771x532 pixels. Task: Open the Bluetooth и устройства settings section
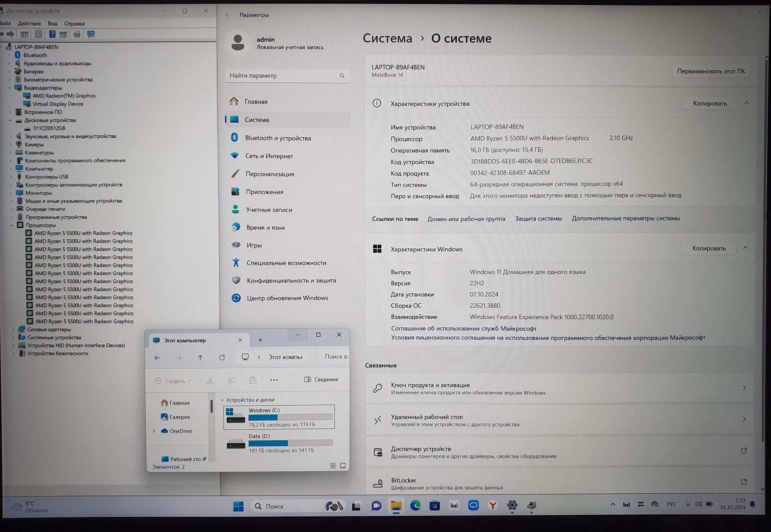click(278, 138)
